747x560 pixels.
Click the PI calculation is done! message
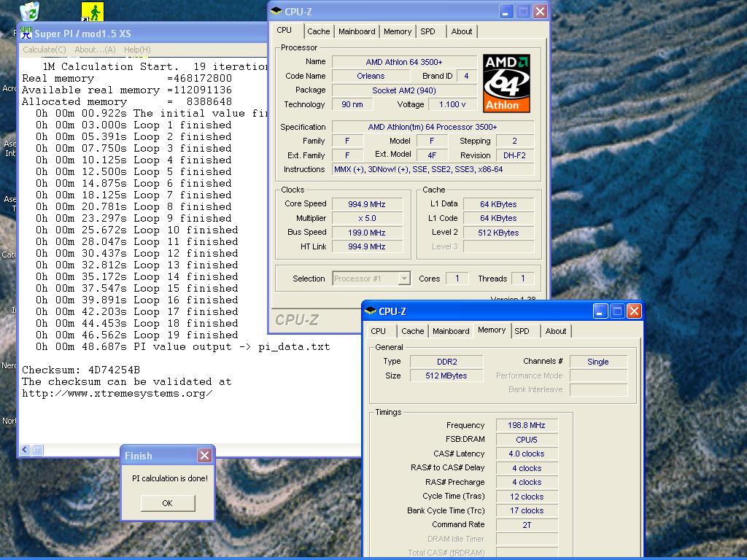[169, 478]
